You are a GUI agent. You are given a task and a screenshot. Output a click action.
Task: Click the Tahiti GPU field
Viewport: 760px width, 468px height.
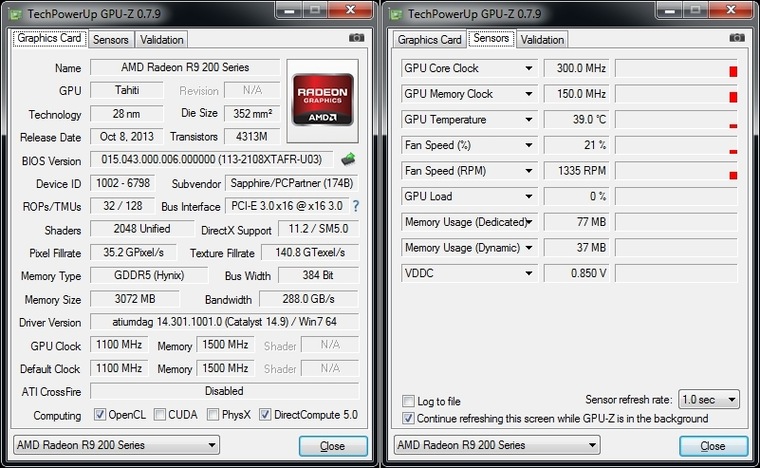coord(127,90)
